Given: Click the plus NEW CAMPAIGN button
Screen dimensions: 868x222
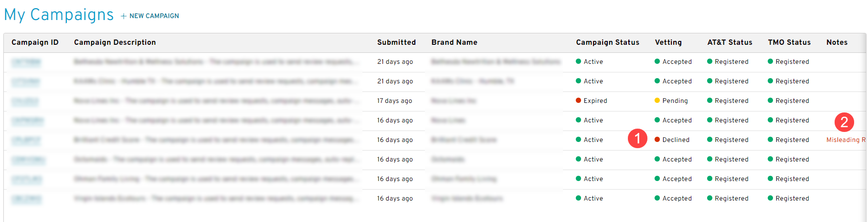Looking at the screenshot, I should pyautogui.click(x=150, y=16).
